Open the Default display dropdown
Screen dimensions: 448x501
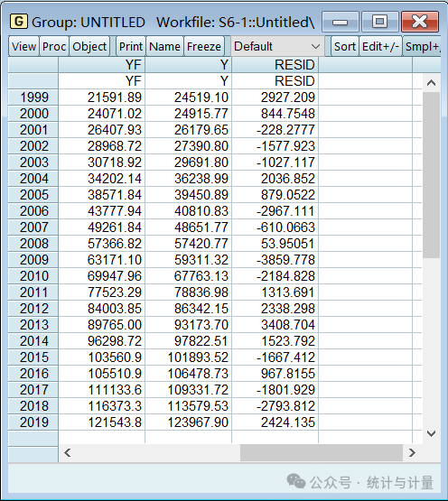(x=277, y=47)
